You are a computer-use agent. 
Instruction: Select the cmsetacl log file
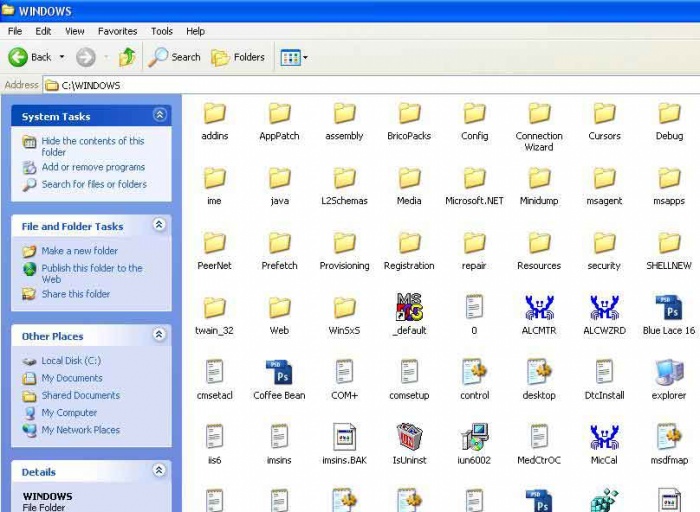(x=215, y=379)
